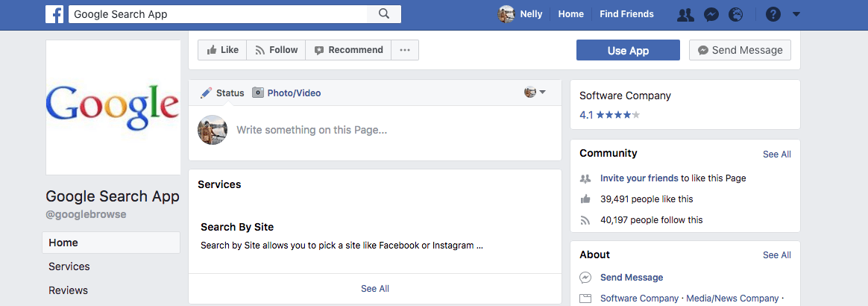Open the Friend Requests icon
Screen dimensions: 868x306
685,15
